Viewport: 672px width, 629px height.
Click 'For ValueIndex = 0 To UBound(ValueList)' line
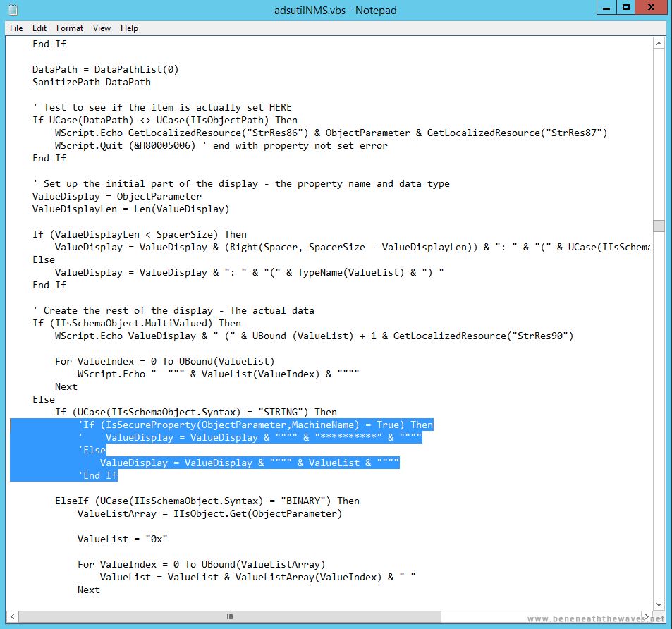click(x=164, y=361)
